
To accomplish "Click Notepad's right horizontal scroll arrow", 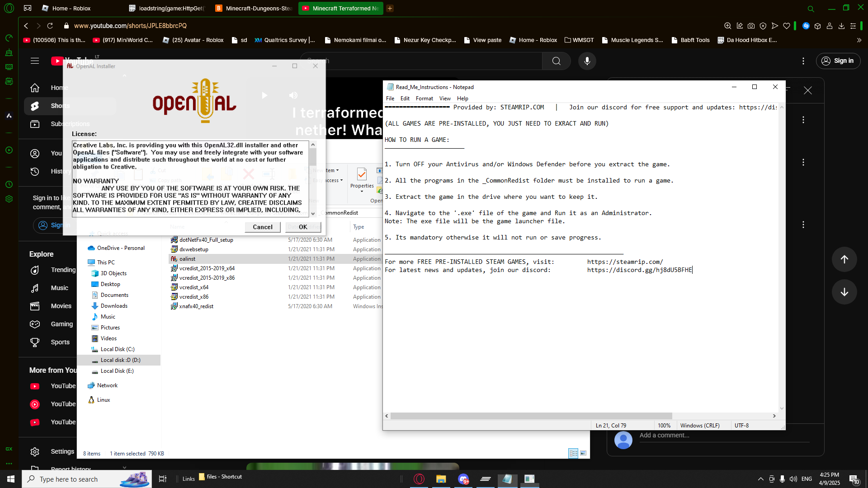I will [x=774, y=416].
